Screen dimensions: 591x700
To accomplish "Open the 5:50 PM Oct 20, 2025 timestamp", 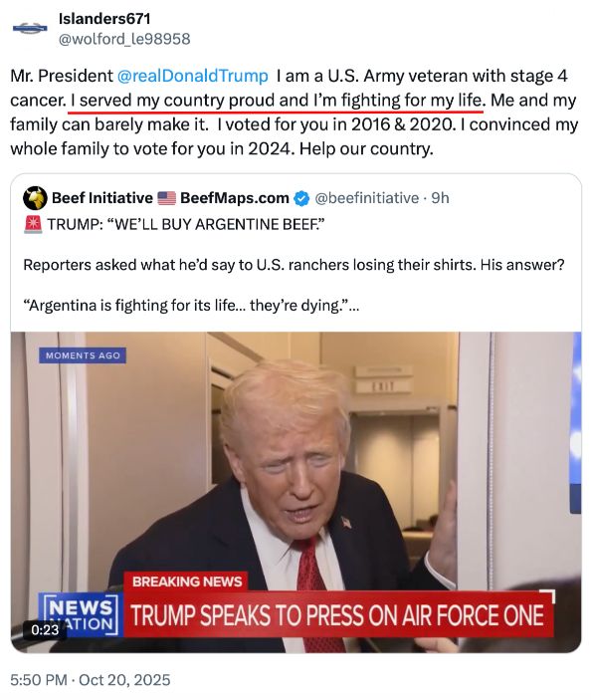I will pyautogui.click(x=91, y=680).
